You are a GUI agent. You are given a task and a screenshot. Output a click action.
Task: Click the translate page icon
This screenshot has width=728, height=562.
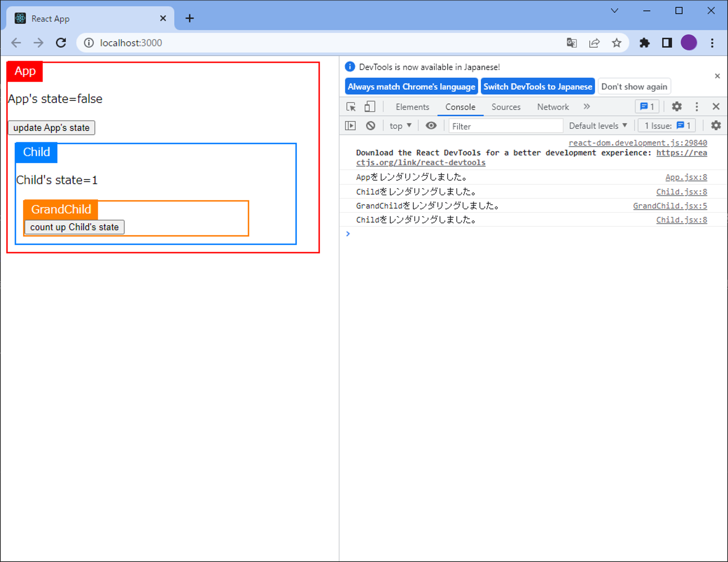point(572,43)
